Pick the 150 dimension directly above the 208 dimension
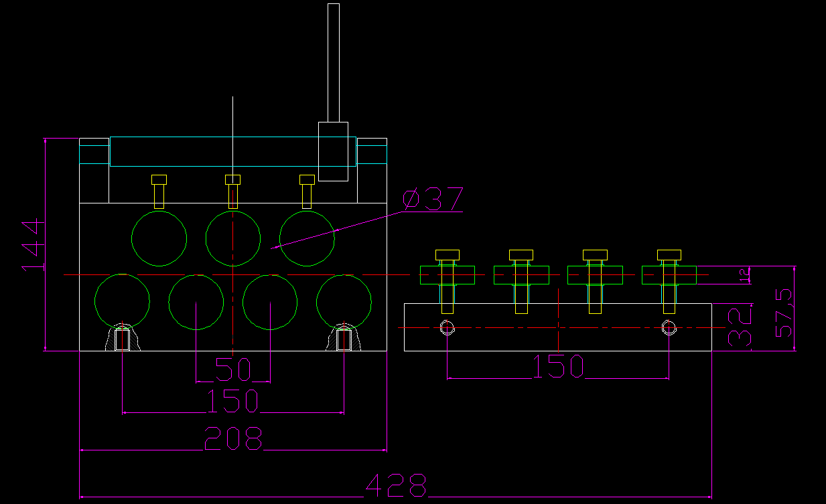 232,400
